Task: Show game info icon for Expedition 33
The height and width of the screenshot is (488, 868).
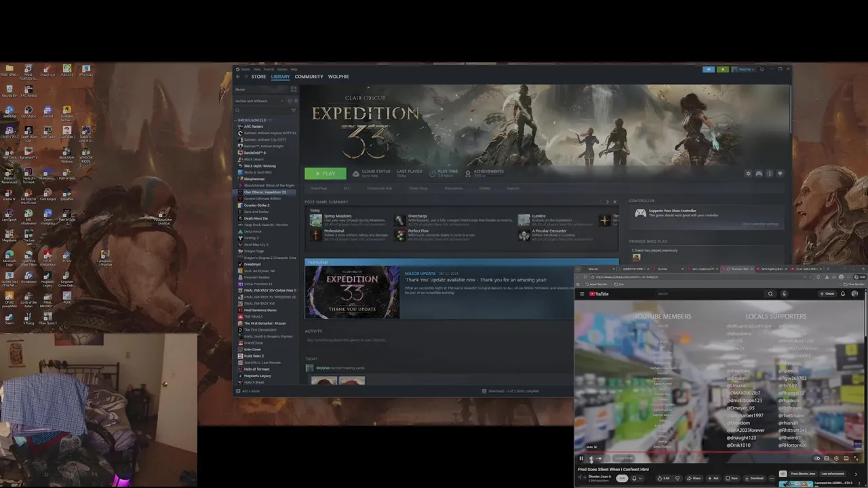Action: coord(769,174)
